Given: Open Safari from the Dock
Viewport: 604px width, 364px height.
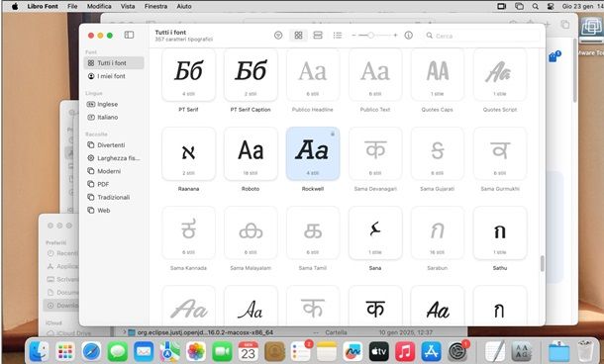Looking at the screenshot, I should point(91,351).
